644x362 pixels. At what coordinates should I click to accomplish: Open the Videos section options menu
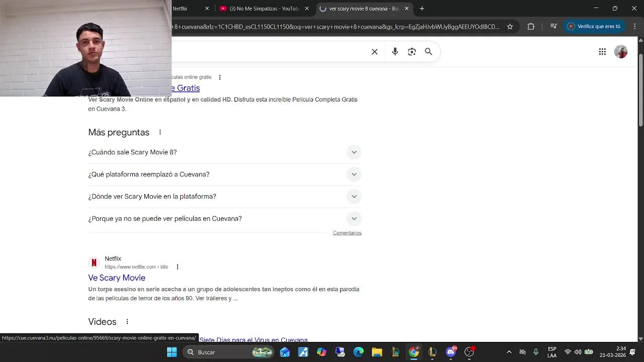[127, 322]
